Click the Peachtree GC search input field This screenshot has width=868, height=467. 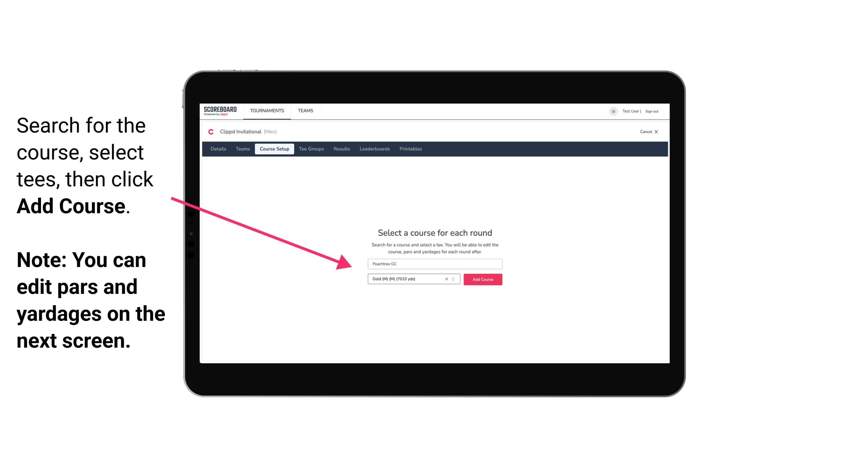tap(434, 263)
